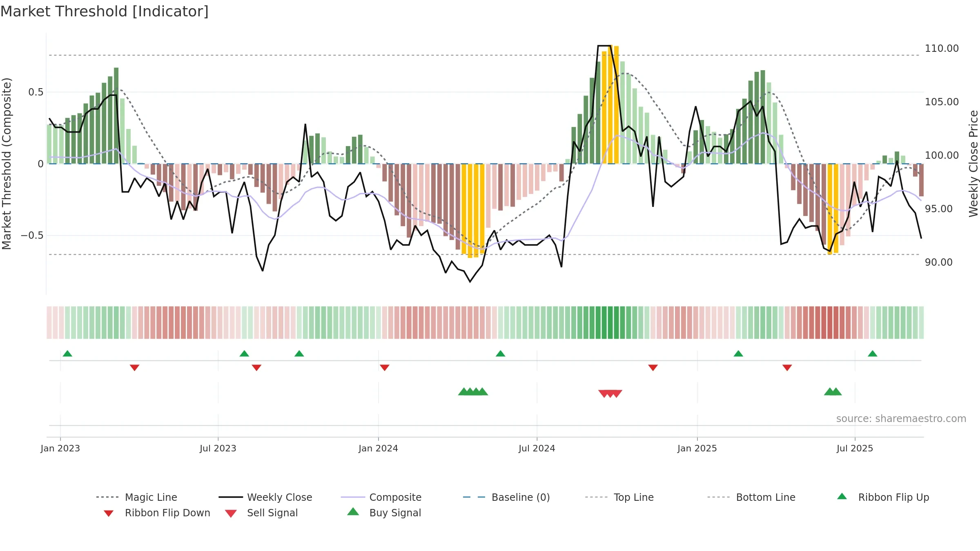Toggle the Buy Signal legend entry
Screen dimensions: 980x551
[384, 513]
